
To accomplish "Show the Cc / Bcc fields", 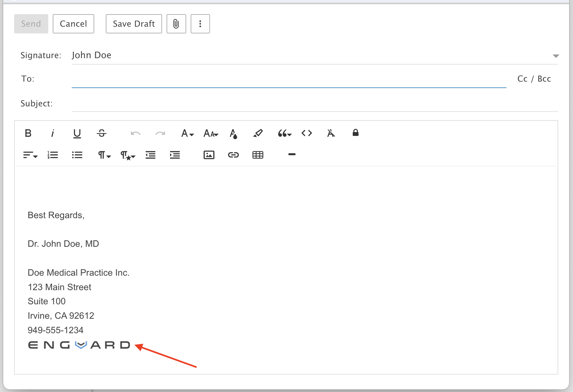I will (534, 79).
